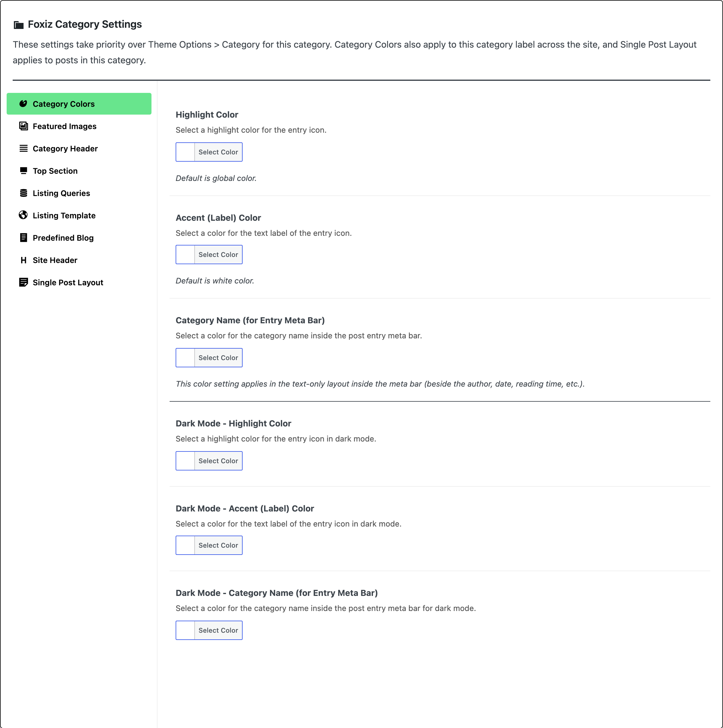Click Select Color for Dark Mode Accent Color
The image size is (723, 728).
[218, 545]
